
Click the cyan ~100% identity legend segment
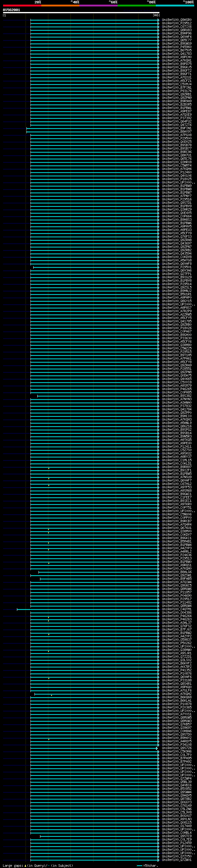(x=175, y=6)
